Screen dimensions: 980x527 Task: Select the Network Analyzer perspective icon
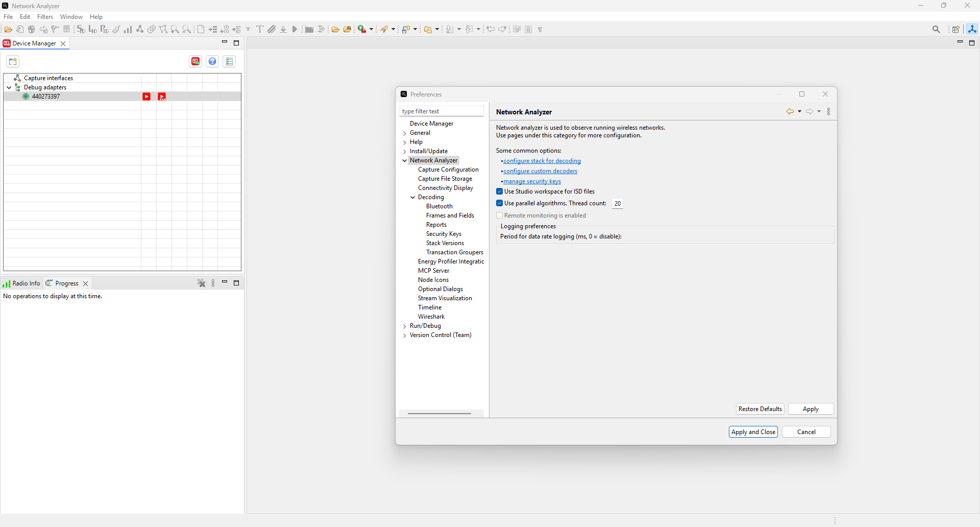click(x=972, y=29)
